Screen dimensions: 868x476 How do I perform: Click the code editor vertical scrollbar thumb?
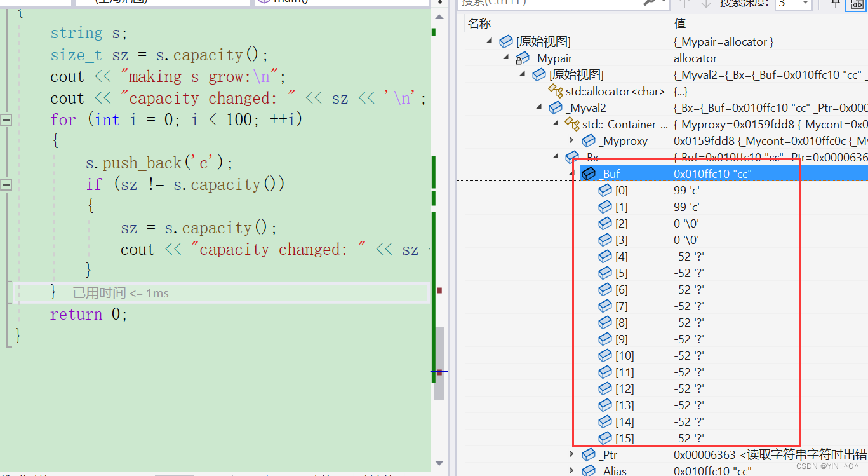pyautogui.click(x=439, y=364)
